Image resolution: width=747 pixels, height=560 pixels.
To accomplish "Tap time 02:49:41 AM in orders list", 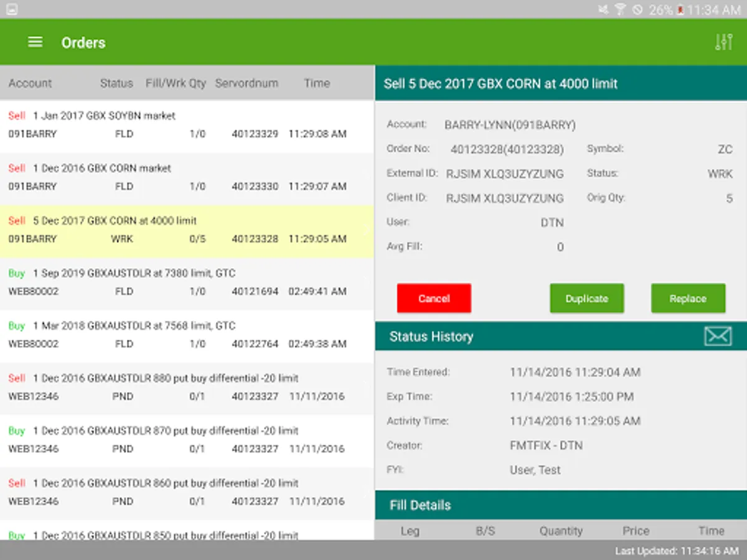I will [317, 291].
